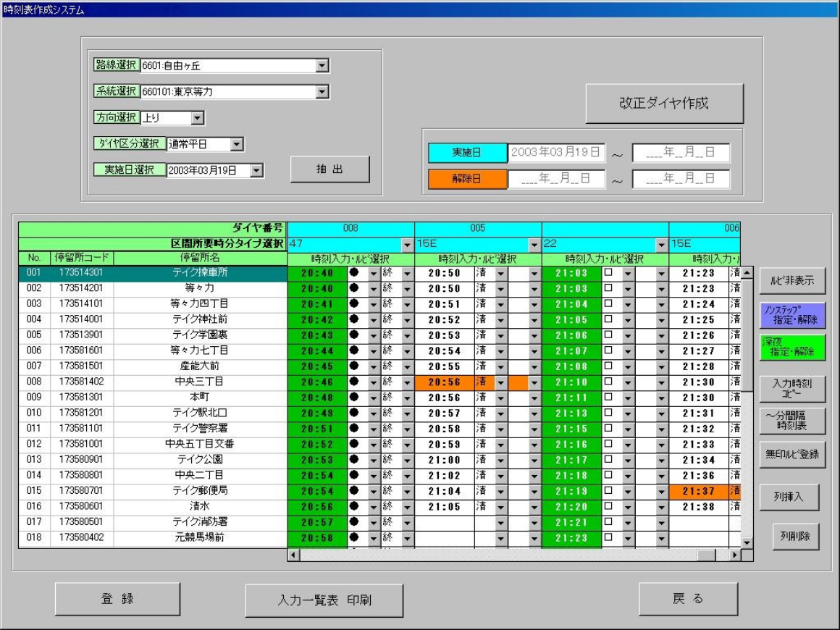Click the ダイヤ番号 column header 008
The width and height of the screenshot is (840, 630).
(350, 229)
